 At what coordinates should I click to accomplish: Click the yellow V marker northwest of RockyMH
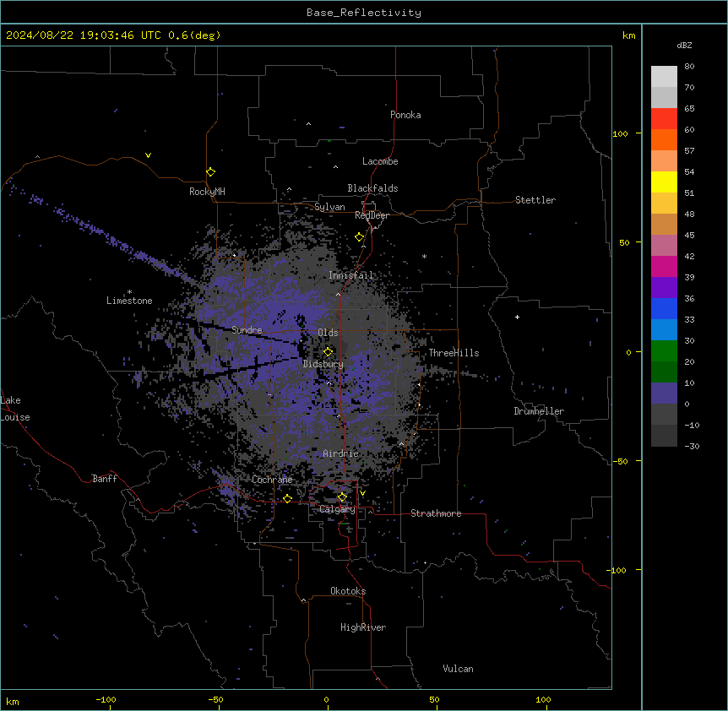148,155
